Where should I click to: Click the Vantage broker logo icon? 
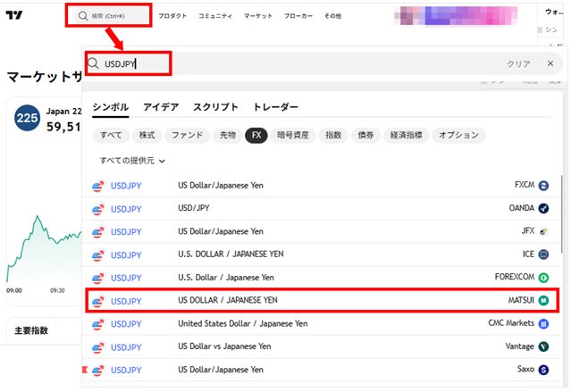click(x=543, y=346)
